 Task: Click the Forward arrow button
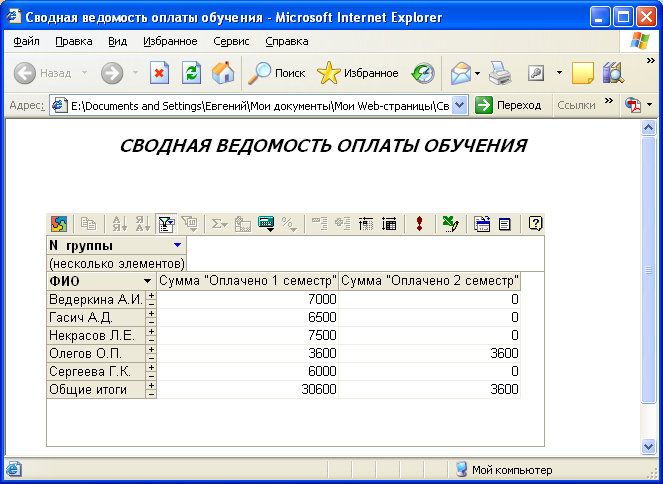(112, 73)
